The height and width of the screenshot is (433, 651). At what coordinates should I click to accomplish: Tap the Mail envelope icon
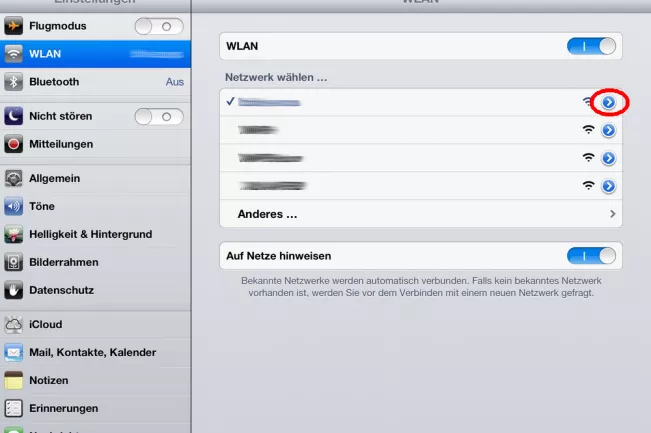coord(13,352)
